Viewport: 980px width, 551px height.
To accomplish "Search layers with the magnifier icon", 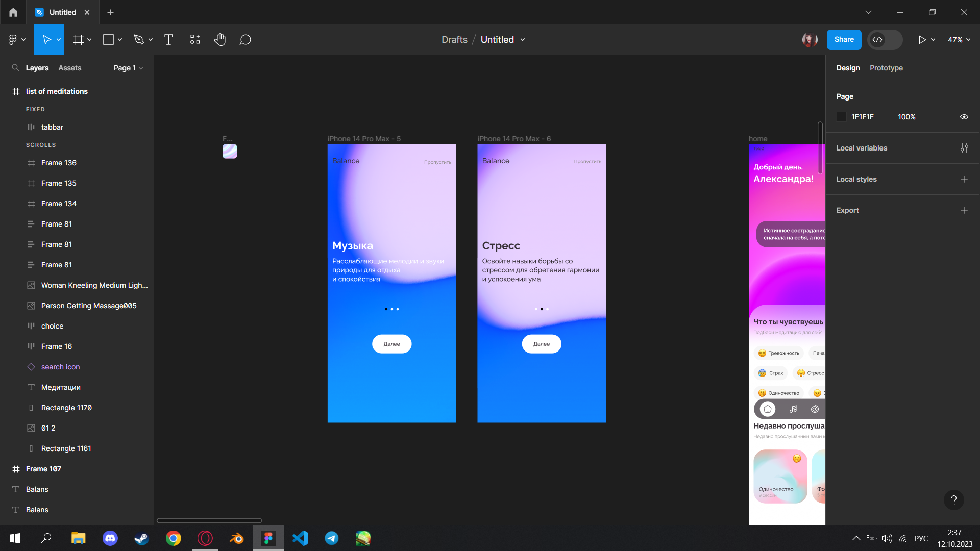I will [15, 68].
